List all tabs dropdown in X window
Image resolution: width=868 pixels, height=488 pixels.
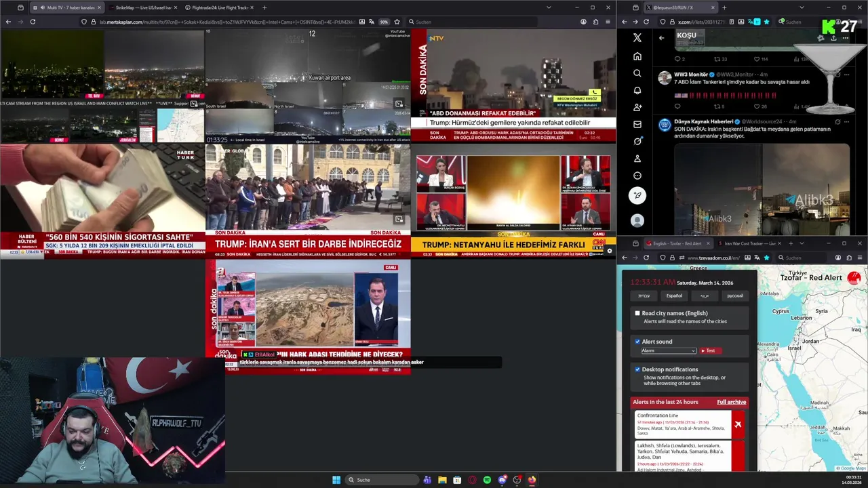pyautogui.click(x=801, y=7)
